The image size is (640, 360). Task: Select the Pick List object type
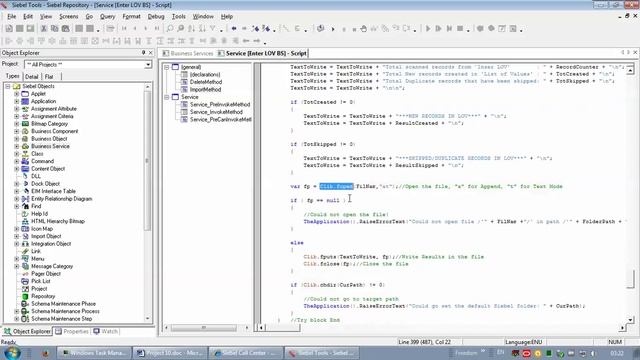pyautogui.click(x=41, y=281)
